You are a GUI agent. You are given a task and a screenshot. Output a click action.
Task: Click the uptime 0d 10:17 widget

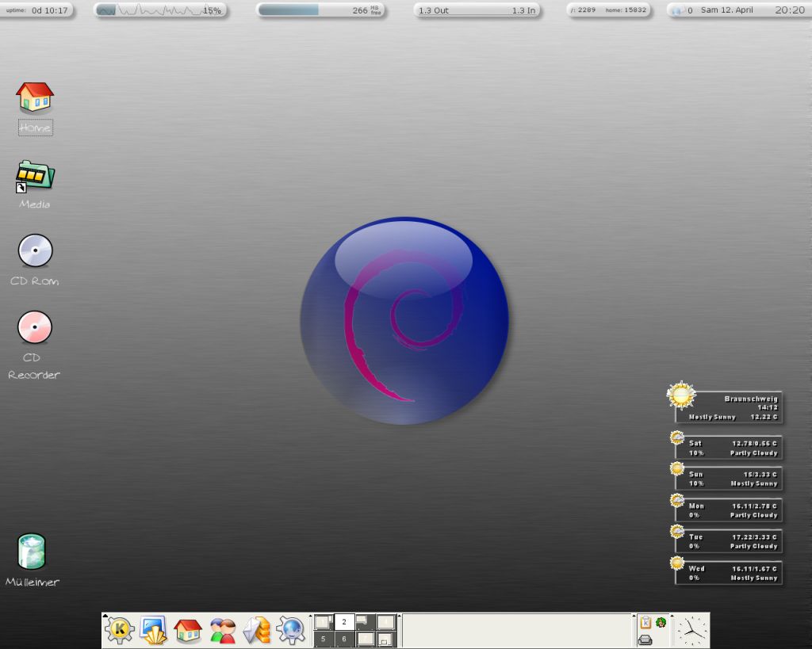(x=36, y=10)
